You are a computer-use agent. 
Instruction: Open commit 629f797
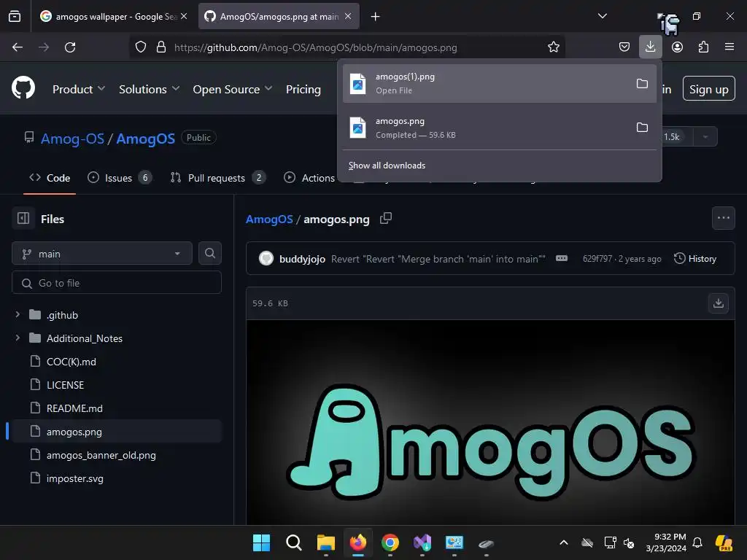[597, 259]
